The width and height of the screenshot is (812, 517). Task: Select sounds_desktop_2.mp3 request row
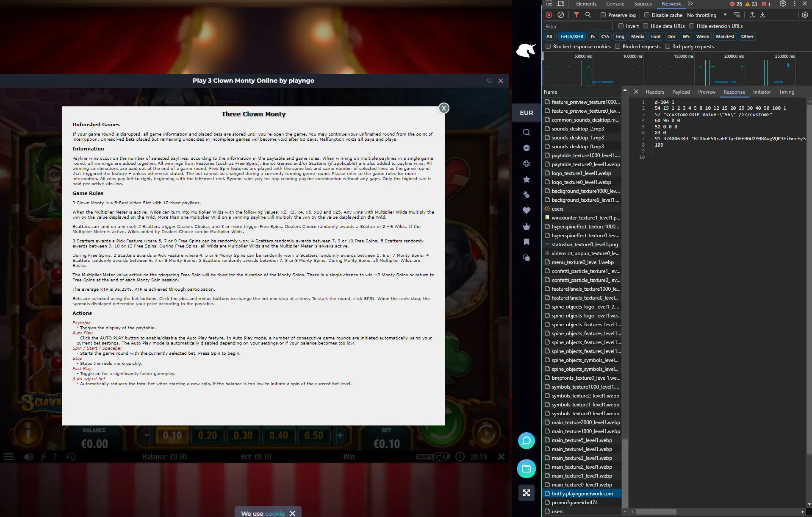[x=582, y=129]
